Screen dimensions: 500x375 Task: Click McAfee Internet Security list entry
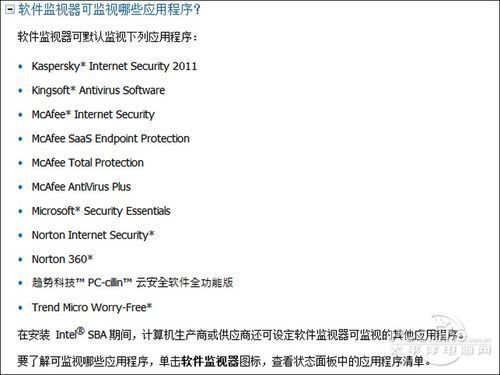click(93, 115)
